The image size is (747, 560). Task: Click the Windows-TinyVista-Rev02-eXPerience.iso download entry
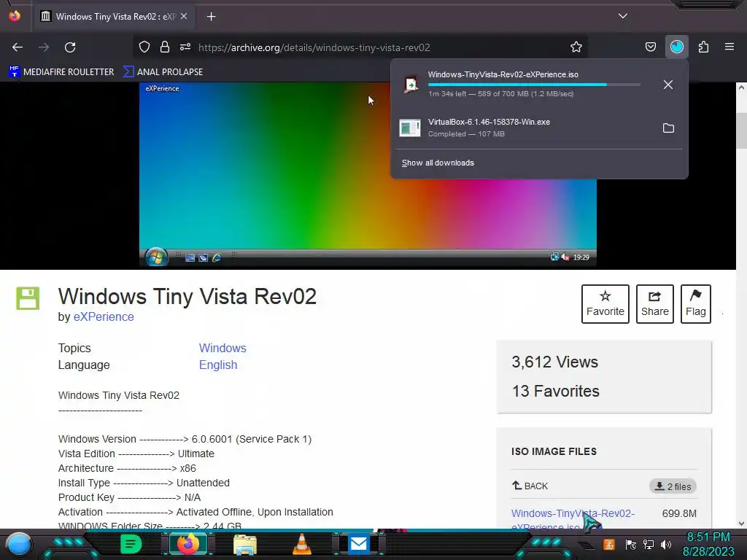point(539,85)
